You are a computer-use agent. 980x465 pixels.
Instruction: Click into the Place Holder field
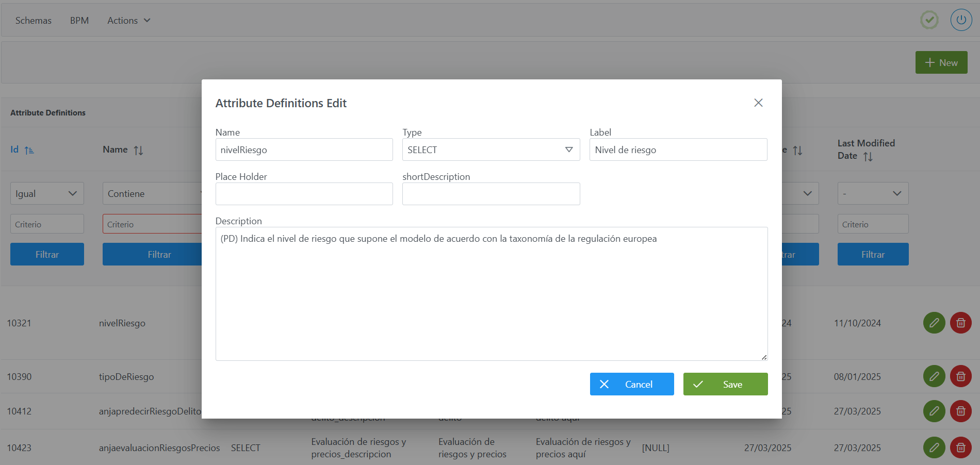coord(304,194)
